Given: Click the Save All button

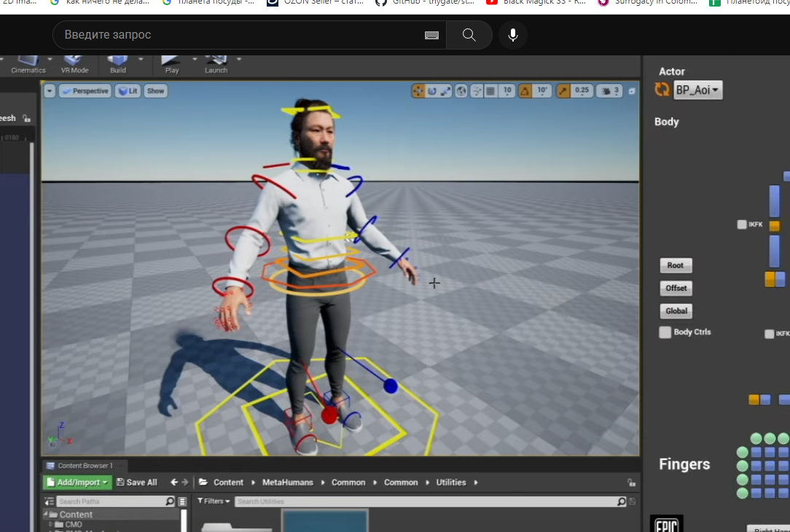Looking at the screenshot, I should coord(136,482).
